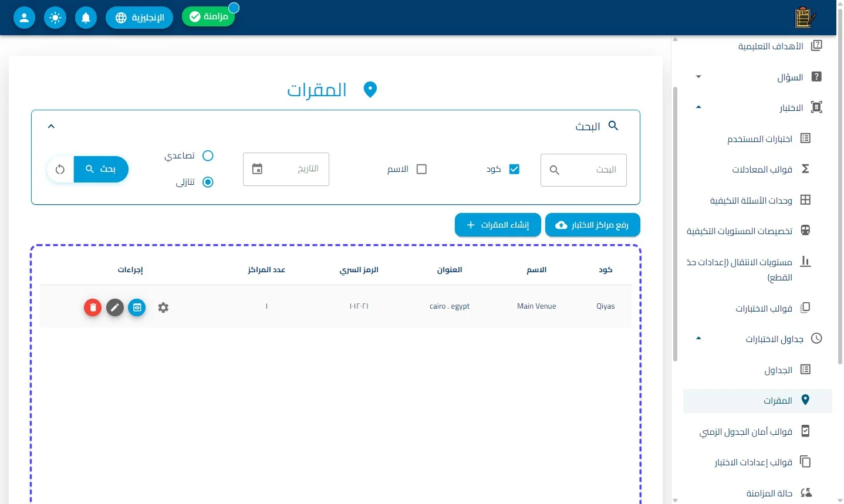
Task: Click the إنشاء المقرات create button
Action: click(498, 225)
